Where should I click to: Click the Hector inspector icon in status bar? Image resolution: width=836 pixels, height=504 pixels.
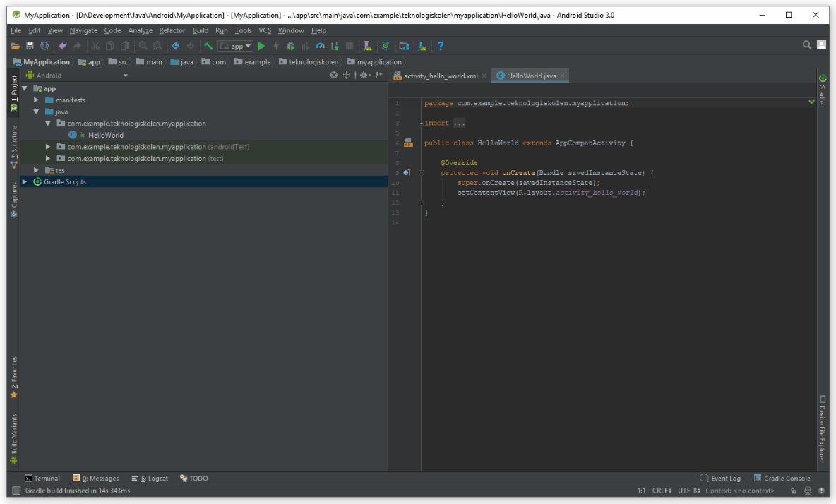click(808, 491)
